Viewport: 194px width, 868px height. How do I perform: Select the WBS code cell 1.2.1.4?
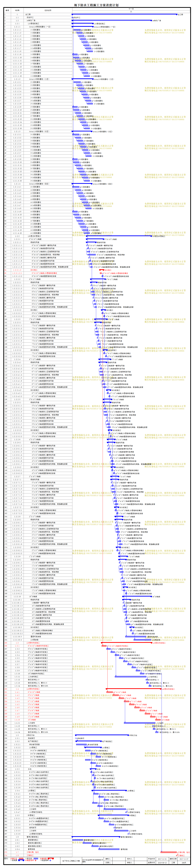(x=17, y=184)
